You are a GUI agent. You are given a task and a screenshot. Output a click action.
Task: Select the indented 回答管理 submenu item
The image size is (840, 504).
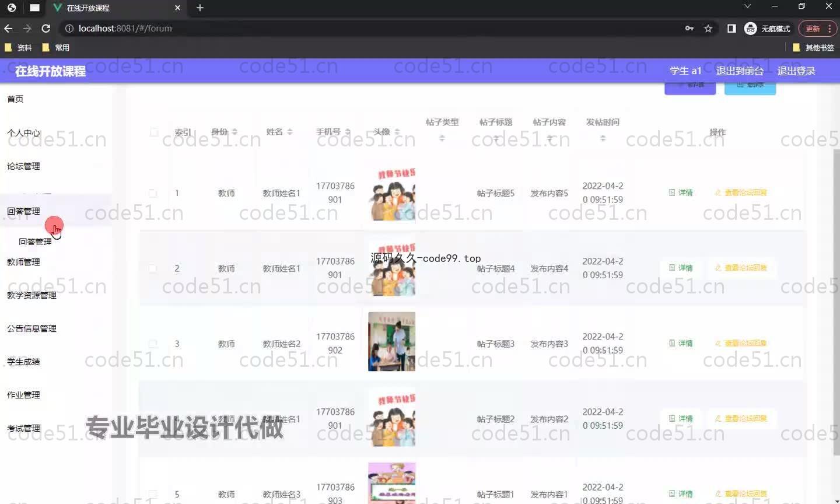pos(35,241)
